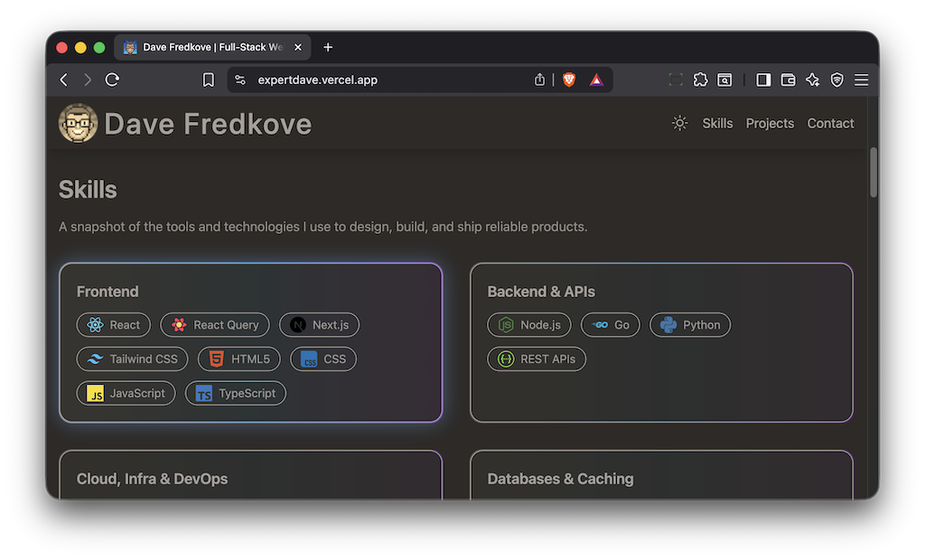
Task: Open site settings icon in address bar
Action: pos(240,79)
